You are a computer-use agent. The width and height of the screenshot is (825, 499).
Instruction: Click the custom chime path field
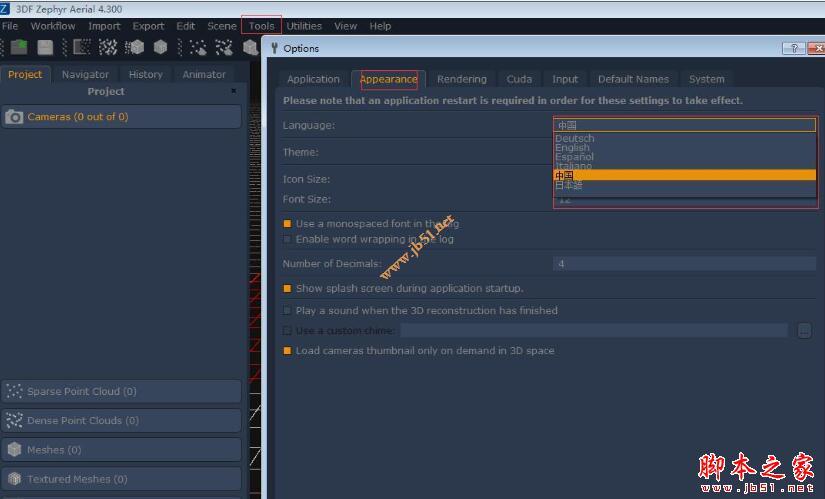[x=594, y=331]
